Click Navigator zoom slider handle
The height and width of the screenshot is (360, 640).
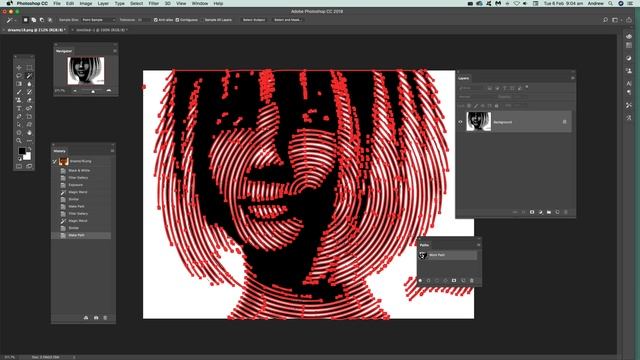(x=93, y=91)
